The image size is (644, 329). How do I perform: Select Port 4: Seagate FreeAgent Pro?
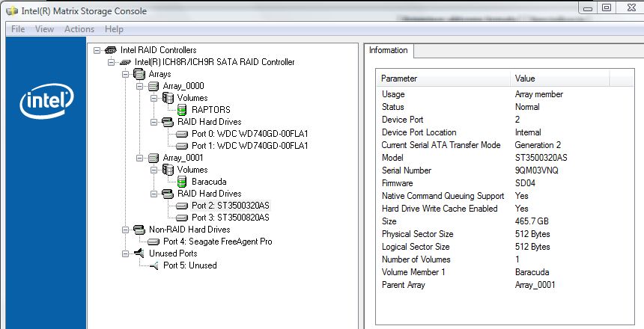point(218,242)
